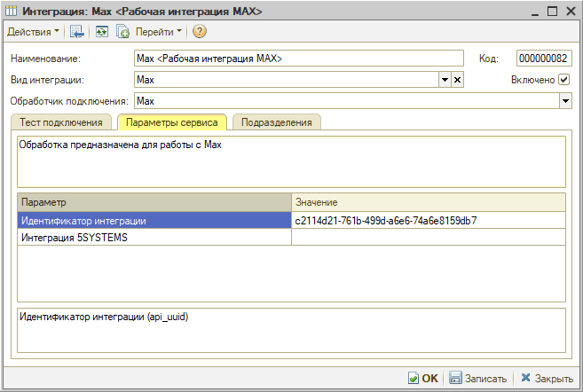The width and height of the screenshot is (583, 392).
Task: Click the Закрыть button
Action: click(x=547, y=378)
